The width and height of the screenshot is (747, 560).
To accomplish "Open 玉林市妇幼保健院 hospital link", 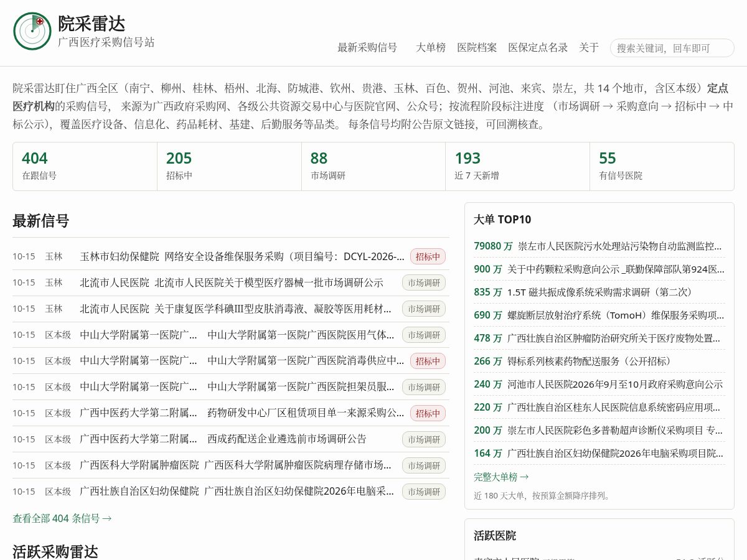I will pos(120,256).
